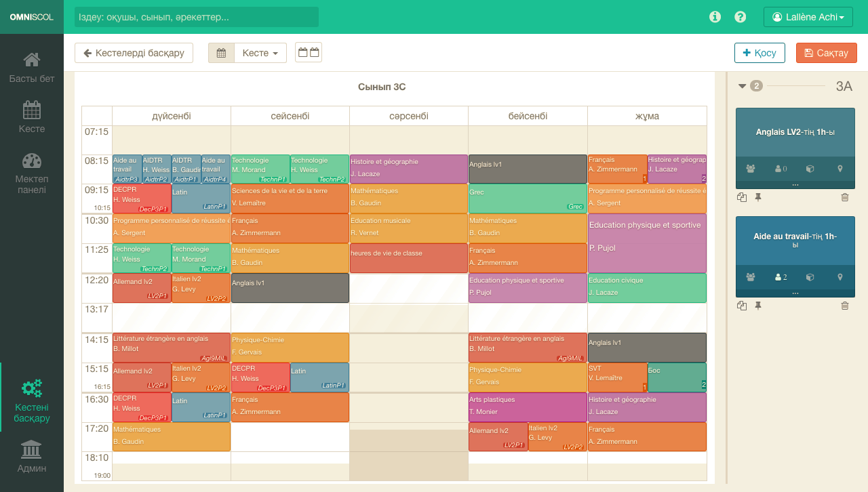The image size is (868, 492).
Task: Click the single calendar view icon
Action: 221,53
